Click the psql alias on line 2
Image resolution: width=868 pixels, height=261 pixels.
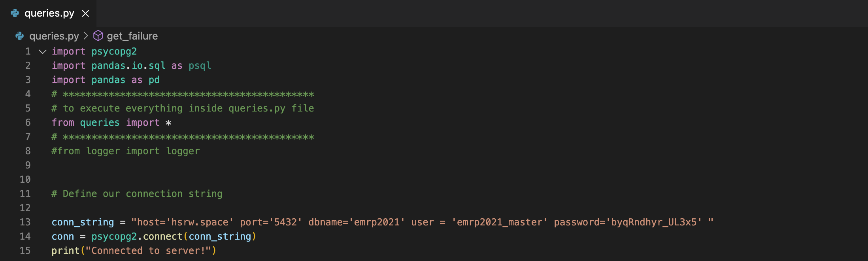200,66
